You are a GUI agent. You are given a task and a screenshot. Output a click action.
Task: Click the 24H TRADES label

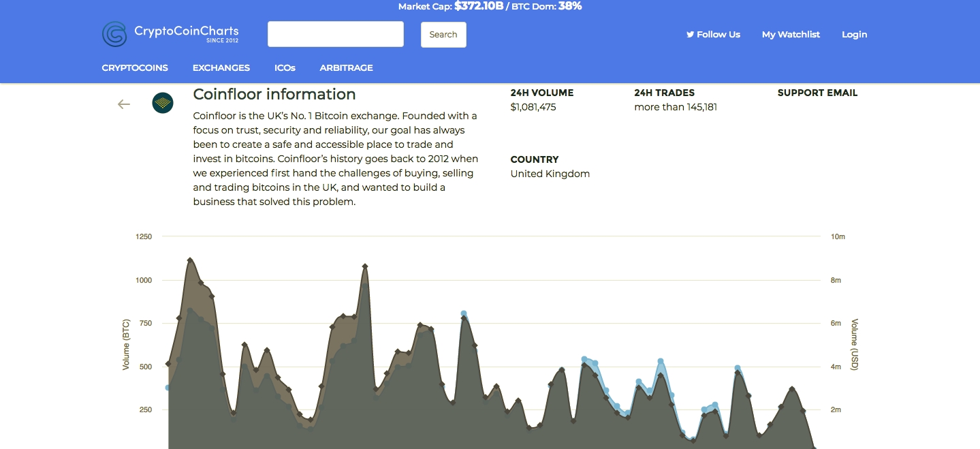point(665,93)
